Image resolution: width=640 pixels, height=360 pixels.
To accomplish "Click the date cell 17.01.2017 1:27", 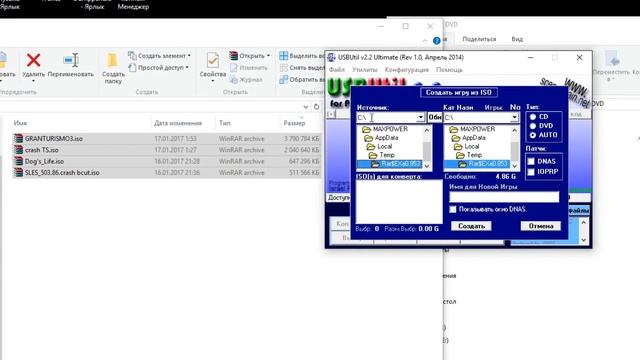I will (x=175, y=150).
